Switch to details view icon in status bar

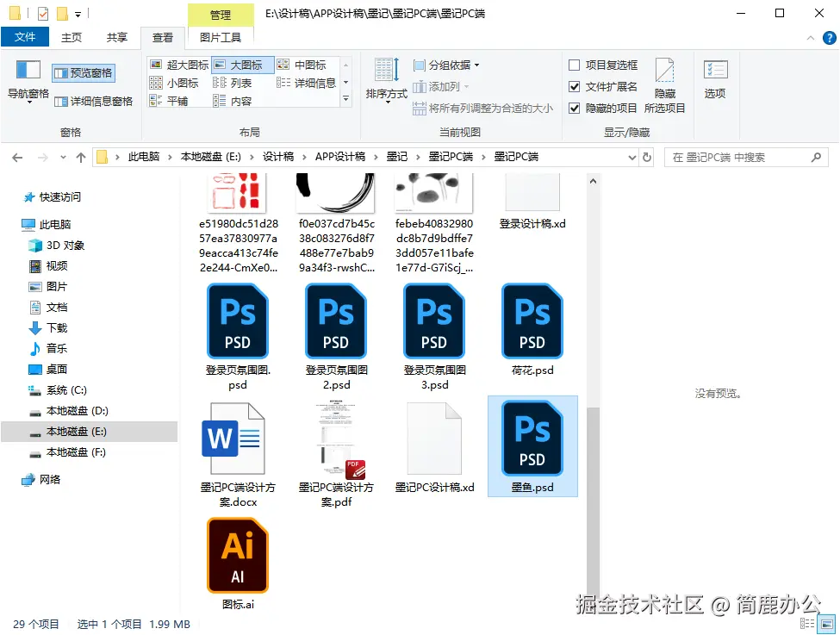806,623
